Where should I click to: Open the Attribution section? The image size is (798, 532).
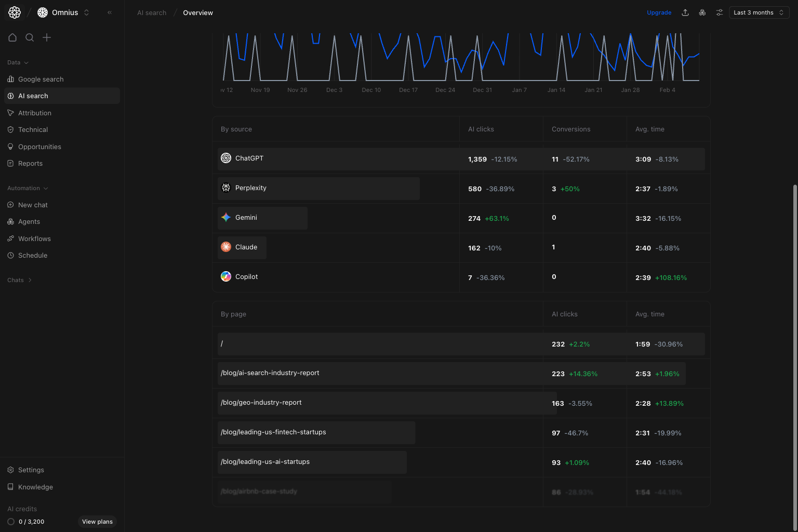[x=35, y=113]
